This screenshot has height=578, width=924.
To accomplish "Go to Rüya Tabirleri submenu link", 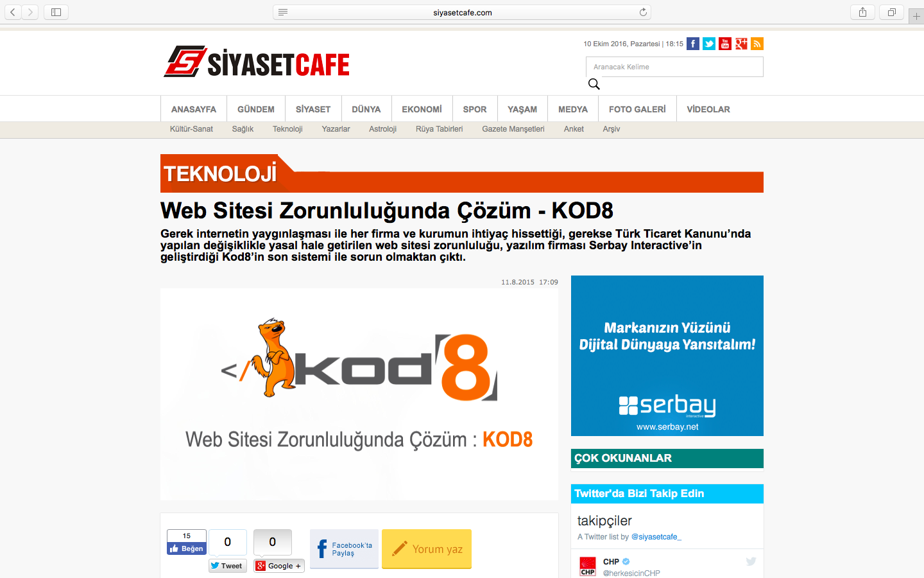I will point(439,129).
